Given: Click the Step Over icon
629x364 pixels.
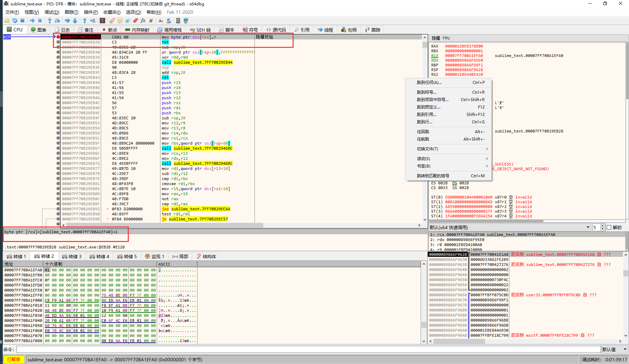Looking at the screenshot, I should point(57,21).
